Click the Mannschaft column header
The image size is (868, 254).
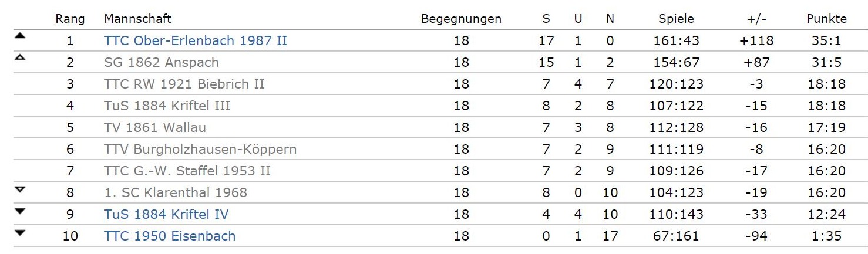tap(137, 19)
